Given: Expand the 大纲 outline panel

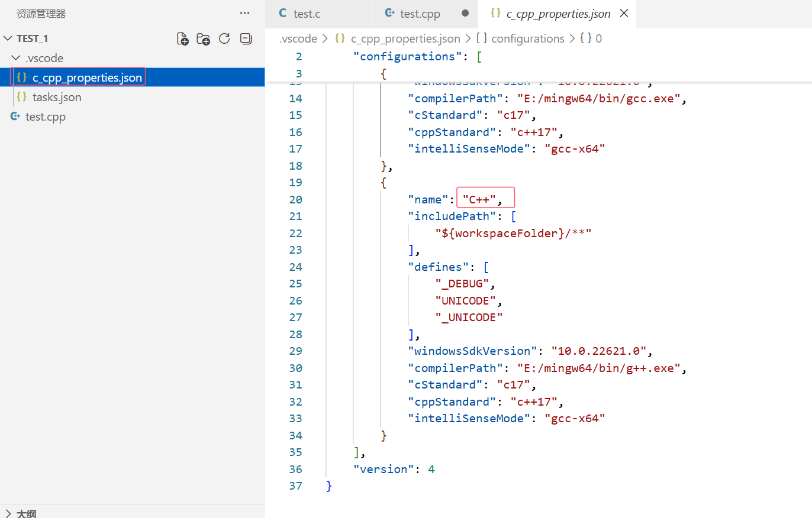Looking at the screenshot, I should tap(133, 512).
